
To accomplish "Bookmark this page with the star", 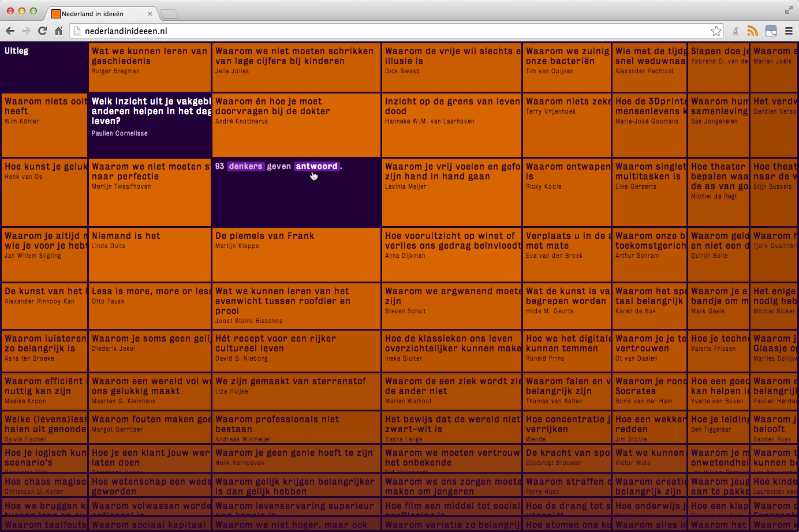I will click(x=716, y=31).
